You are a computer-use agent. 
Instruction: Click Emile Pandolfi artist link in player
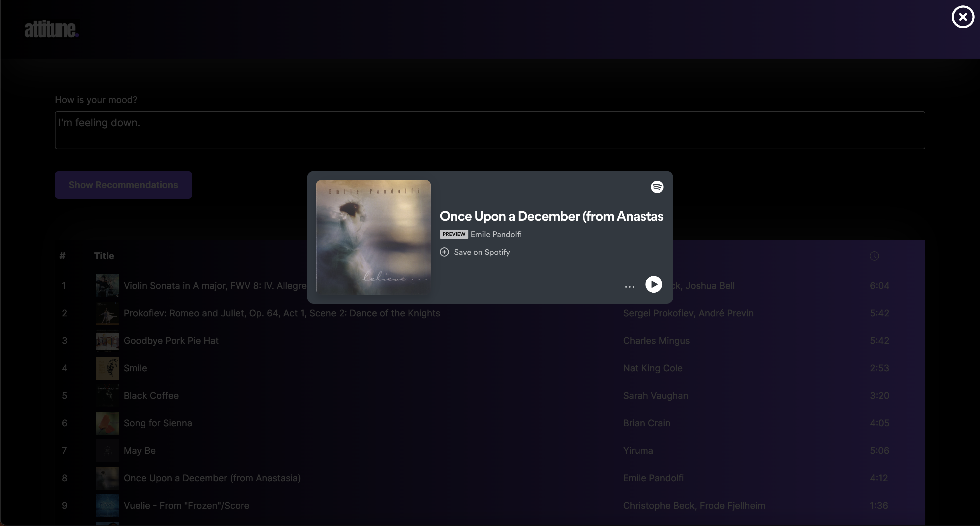click(x=496, y=235)
